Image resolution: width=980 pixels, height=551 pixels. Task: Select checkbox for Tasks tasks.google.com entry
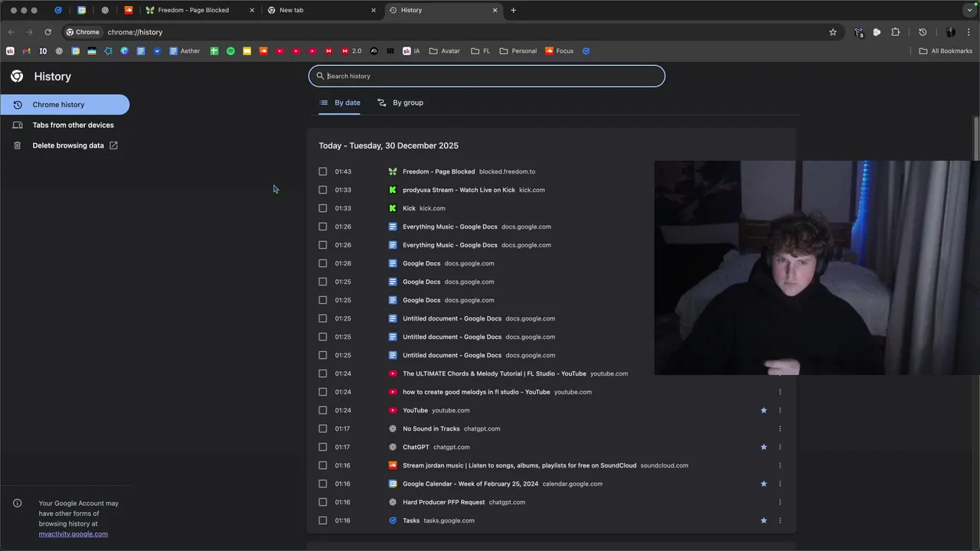pos(322,520)
